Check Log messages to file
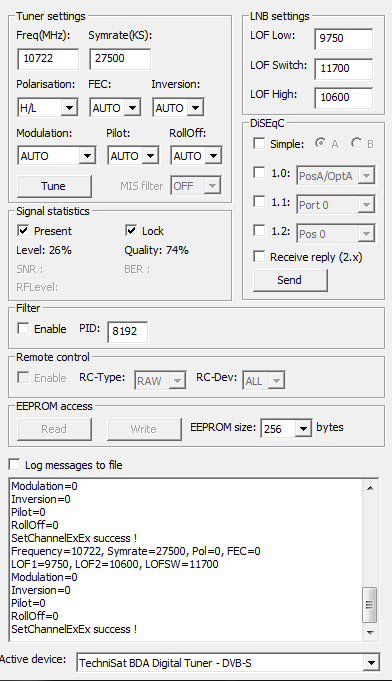392x681 pixels. tap(14, 465)
